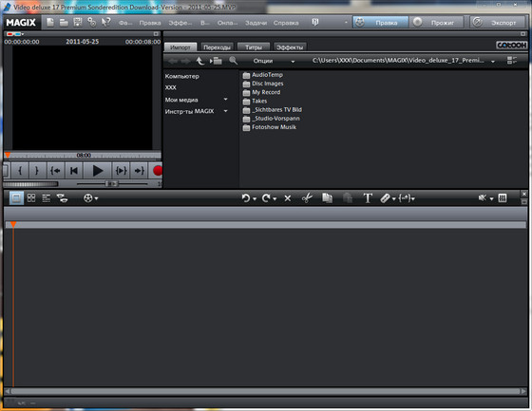This screenshot has height=411, width=532.
Task: Start playback with the Play button
Action: click(97, 171)
